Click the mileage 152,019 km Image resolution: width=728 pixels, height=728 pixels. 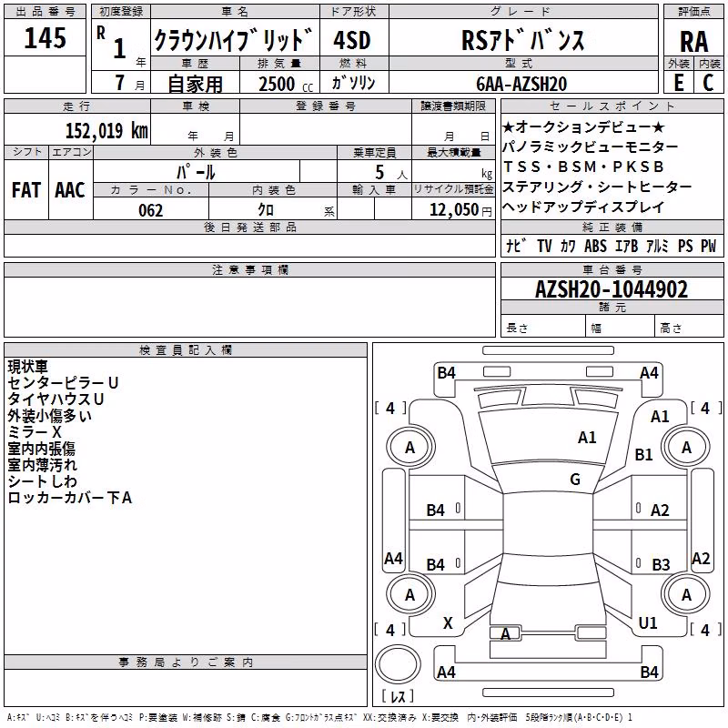[106, 130]
